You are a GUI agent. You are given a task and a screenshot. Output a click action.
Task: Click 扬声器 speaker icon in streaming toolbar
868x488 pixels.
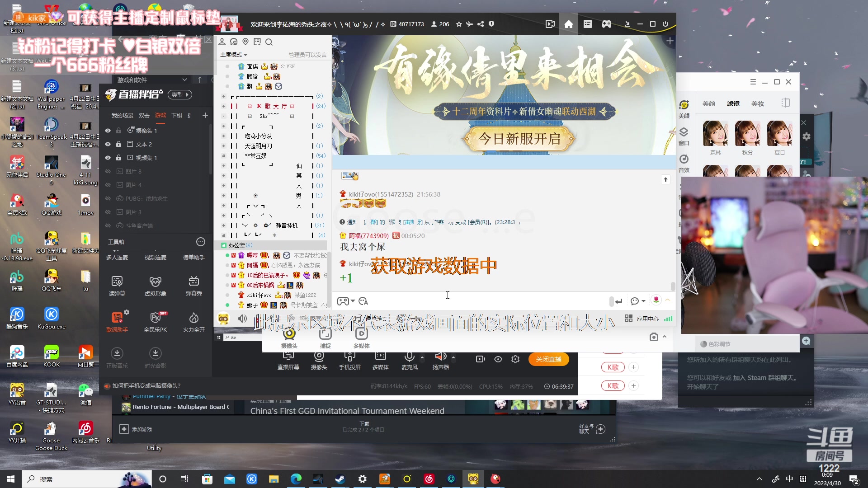pyautogui.click(x=440, y=357)
